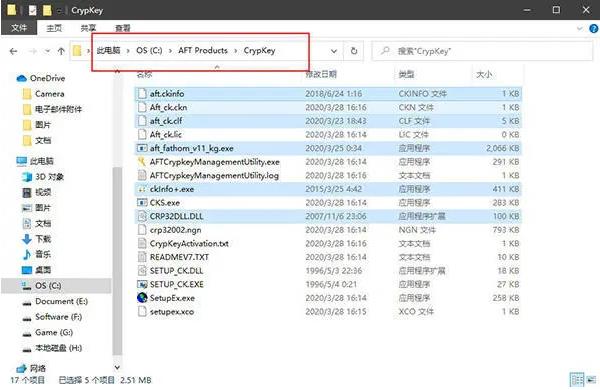Open the 主页 ribbon tab
This screenshot has height=390, width=600.
pyautogui.click(x=54, y=28)
